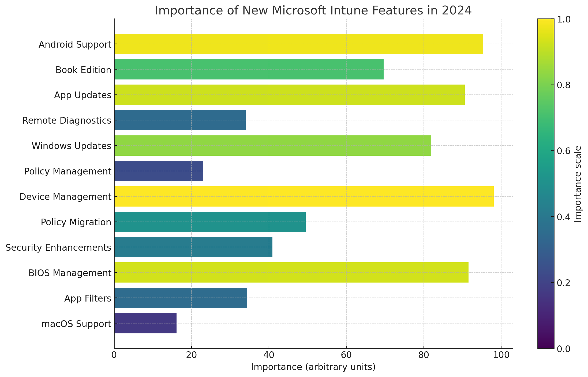The width and height of the screenshot is (588, 377).
Task: Click the App Filters bar
Action: coord(181,298)
